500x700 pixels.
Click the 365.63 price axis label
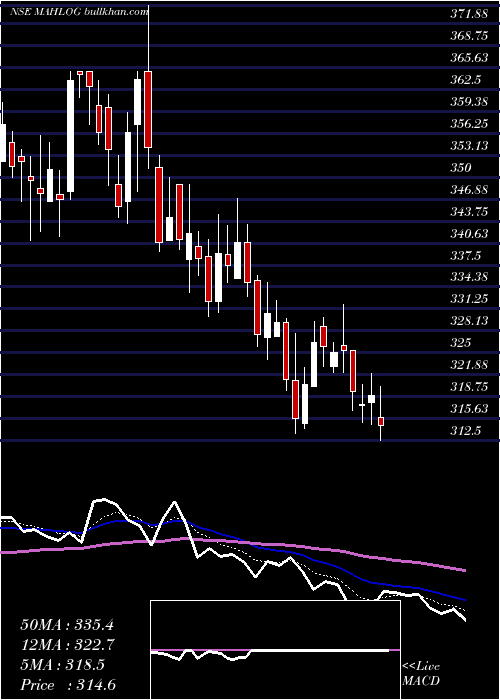coord(469,58)
